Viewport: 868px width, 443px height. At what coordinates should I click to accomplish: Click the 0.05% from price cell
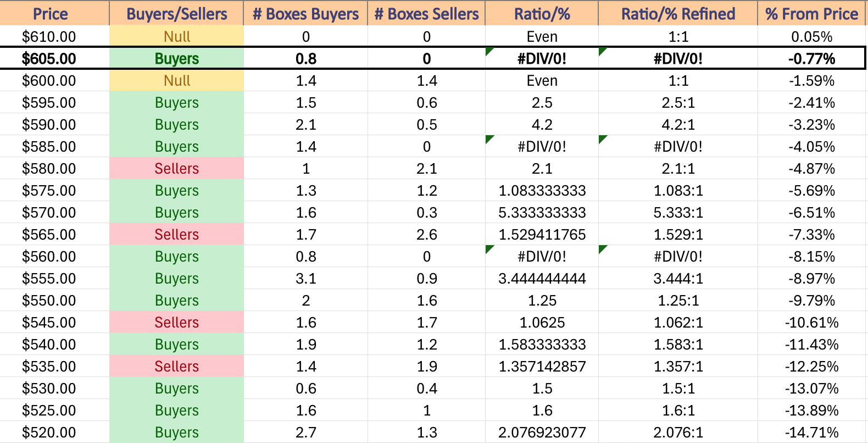[811, 36]
